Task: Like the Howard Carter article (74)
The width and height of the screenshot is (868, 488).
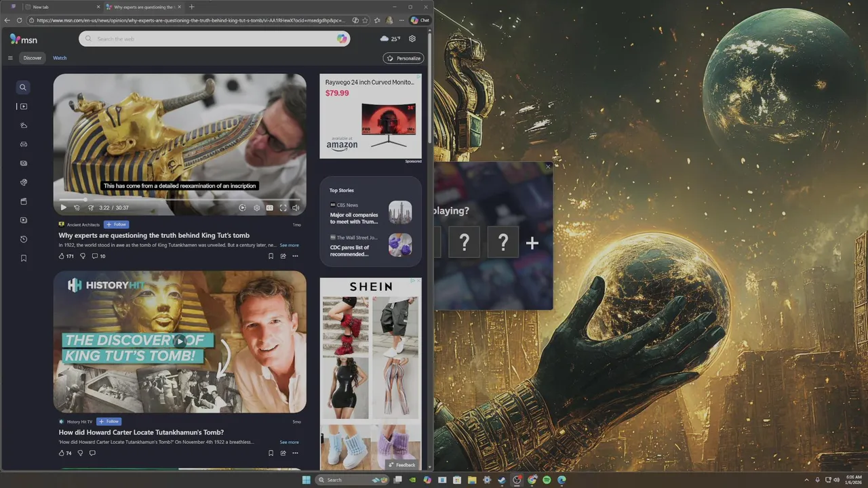Action: click(65, 453)
